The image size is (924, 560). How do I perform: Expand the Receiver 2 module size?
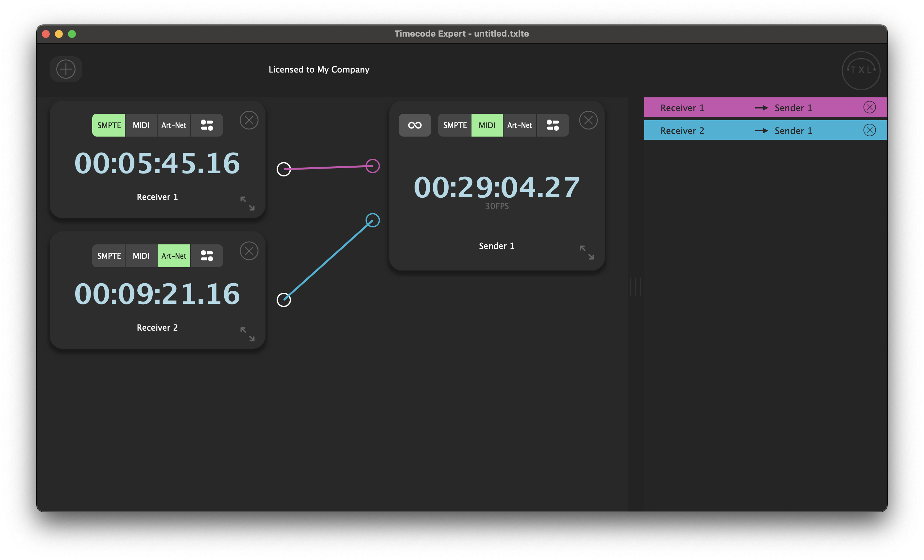pyautogui.click(x=248, y=334)
